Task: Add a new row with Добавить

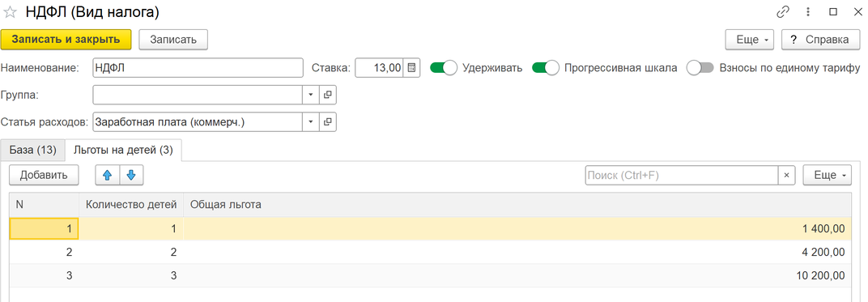Action: tap(44, 176)
